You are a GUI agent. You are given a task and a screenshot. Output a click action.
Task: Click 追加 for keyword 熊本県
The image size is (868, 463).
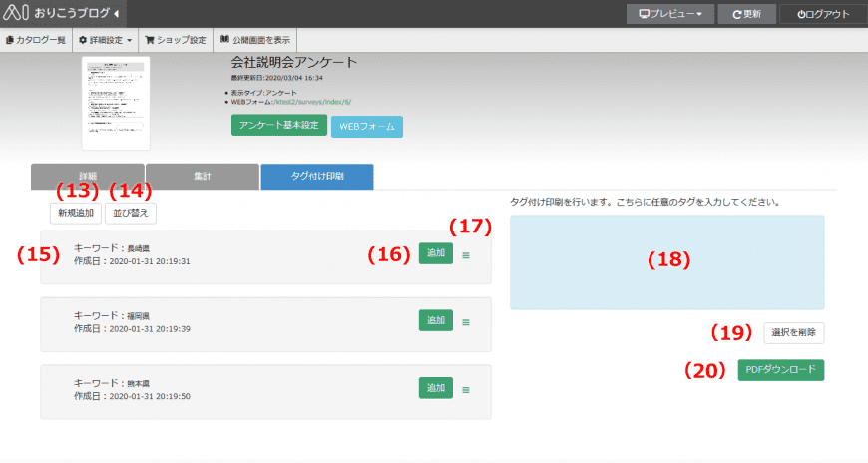point(436,388)
